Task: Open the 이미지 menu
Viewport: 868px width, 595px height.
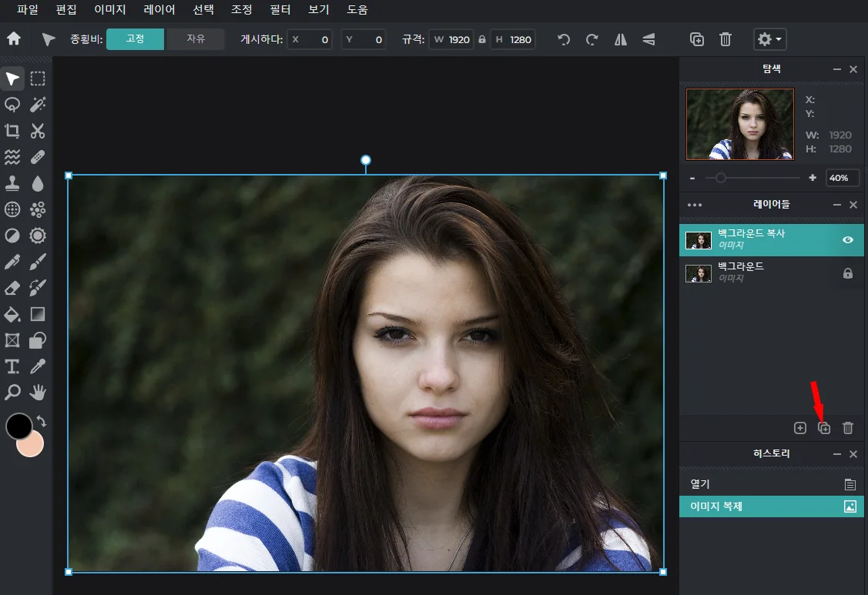Action: click(x=110, y=9)
